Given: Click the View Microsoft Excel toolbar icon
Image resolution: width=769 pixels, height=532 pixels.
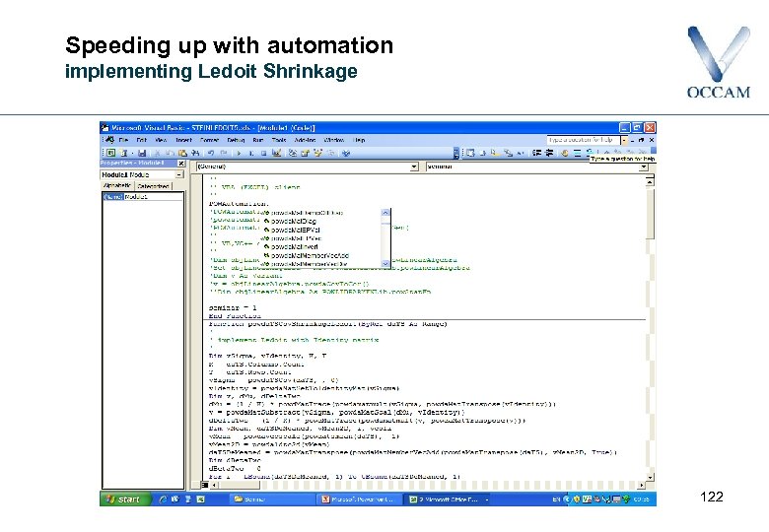Looking at the screenshot, I should (x=110, y=153).
